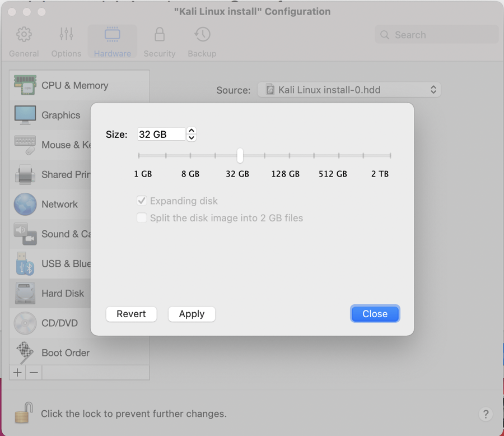The image size is (504, 436).
Task: Switch to the Security tab
Action: pyautogui.click(x=160, y=41)
